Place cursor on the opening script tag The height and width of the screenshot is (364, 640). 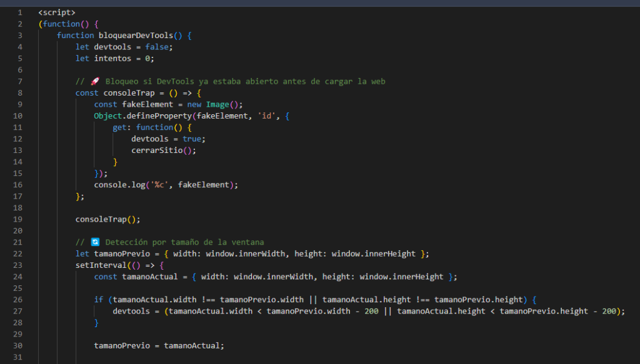tap(57, 12)
